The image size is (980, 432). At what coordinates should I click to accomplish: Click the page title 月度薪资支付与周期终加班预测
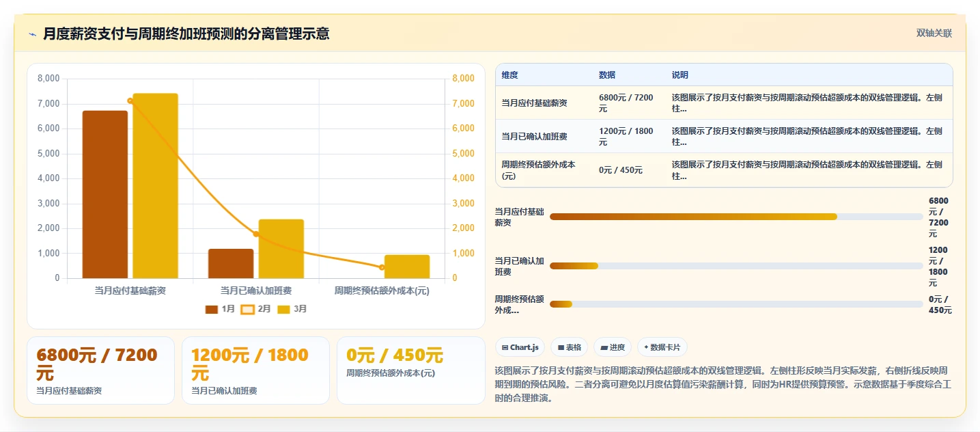(186, 33)
